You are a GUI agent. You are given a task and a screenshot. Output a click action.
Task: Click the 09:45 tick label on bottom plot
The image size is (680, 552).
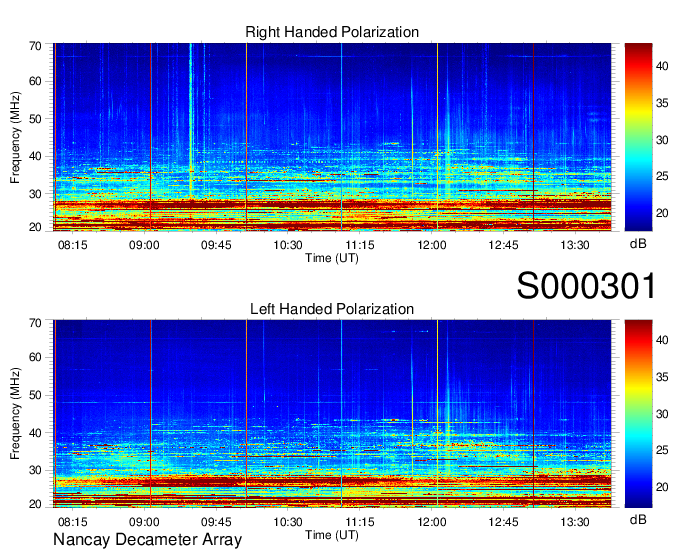tap(216, 522)
